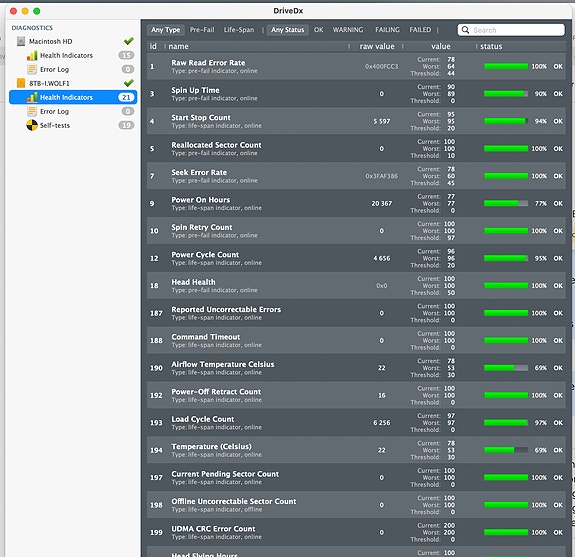Screen dimensions: 575x557
Task: Filter by Pre-Fail indicator type
Action: point(202,30)
